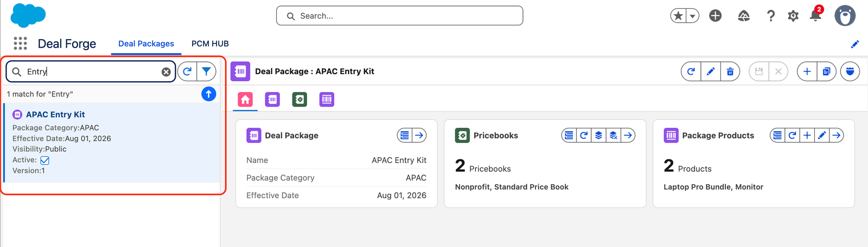The width and height of the screenshot is (868, 247).
Task: Refresh the Package Products card
Action: (x=792, y=135)
